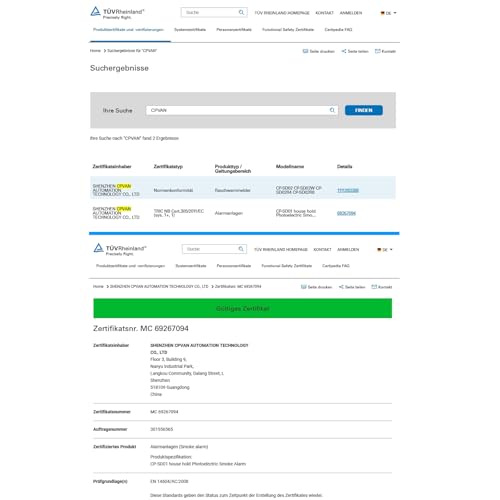Screen dimensions: 500x500
Task: Click the blue 'FINDEN' button
Action: click(364, 110)
